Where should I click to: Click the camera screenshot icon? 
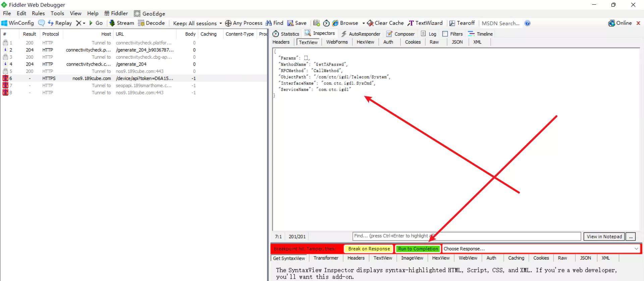coord(316,23)
